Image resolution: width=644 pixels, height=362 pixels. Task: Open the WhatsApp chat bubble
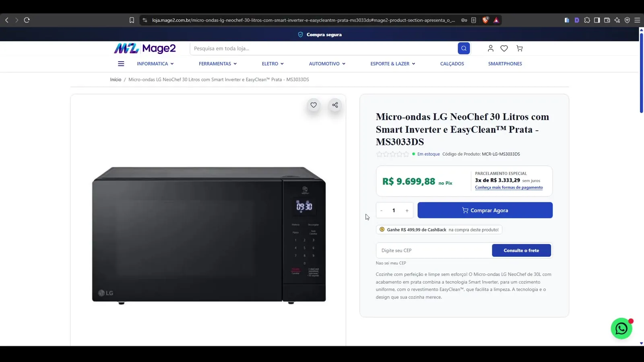point(621,329)
